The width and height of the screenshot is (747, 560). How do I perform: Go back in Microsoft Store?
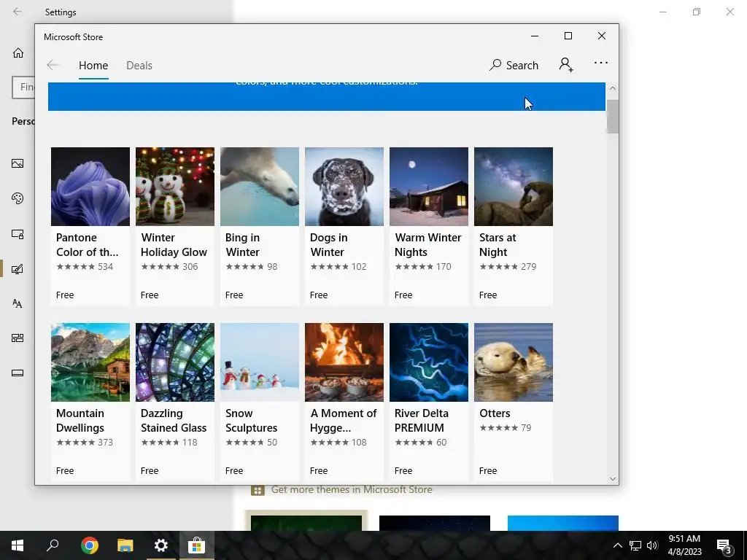[x=53, y=65]
